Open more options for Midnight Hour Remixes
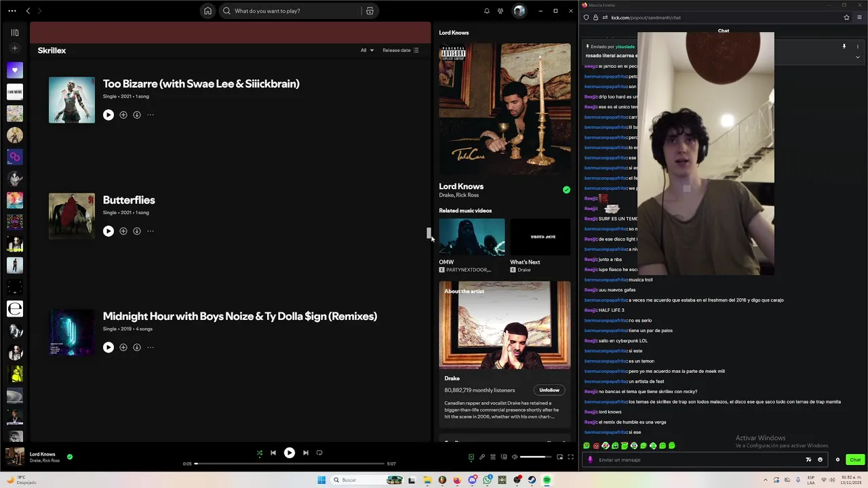 [x=151, y=347]
